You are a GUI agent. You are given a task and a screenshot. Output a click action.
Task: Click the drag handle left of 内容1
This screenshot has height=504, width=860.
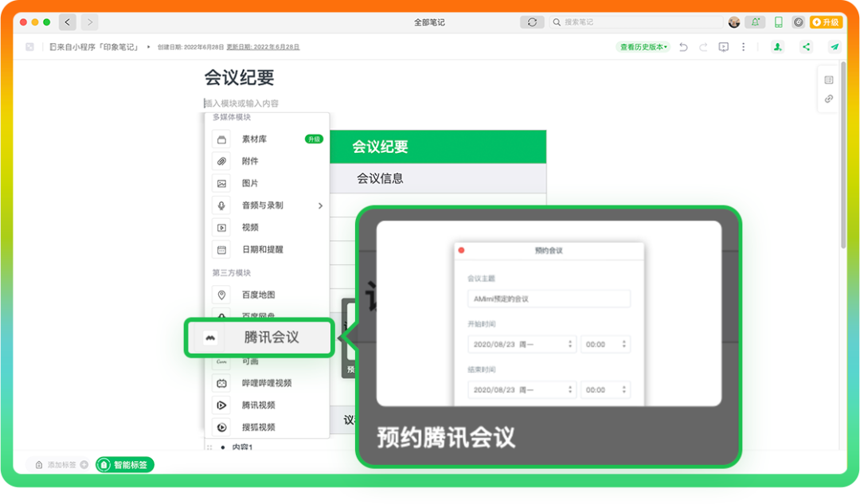(x=209, y=447)
